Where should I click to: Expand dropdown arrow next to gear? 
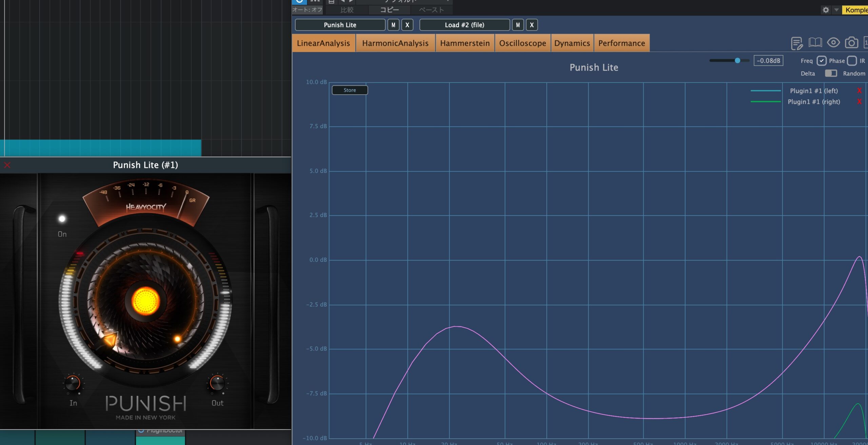(836, 10)
